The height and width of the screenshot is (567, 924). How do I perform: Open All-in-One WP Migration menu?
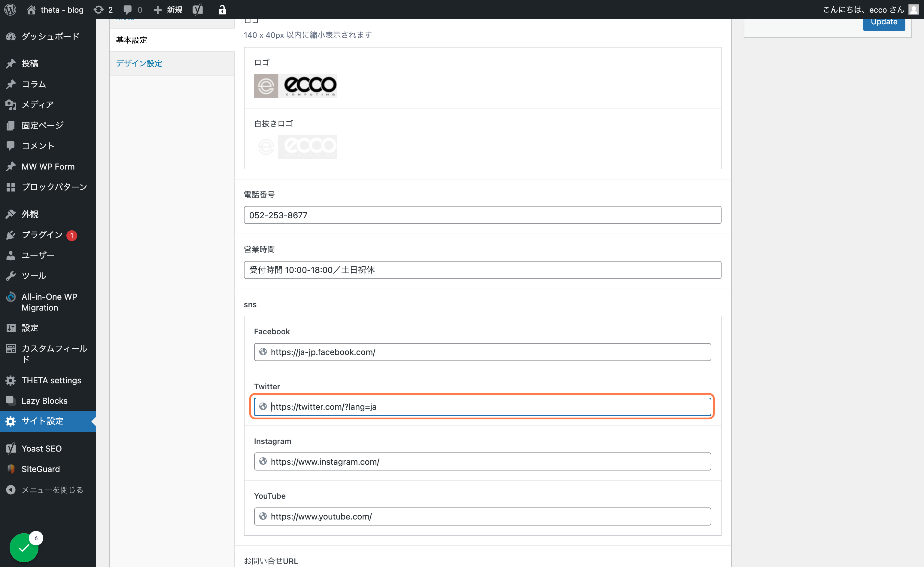pyautogui.click(x=48, y=302)
